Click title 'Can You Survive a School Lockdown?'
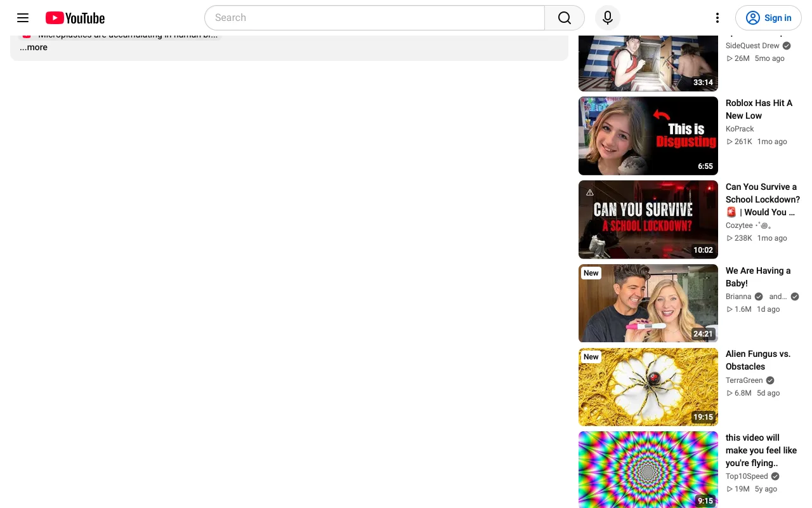Viewport: 812px width, 508px height. (763, 199)
